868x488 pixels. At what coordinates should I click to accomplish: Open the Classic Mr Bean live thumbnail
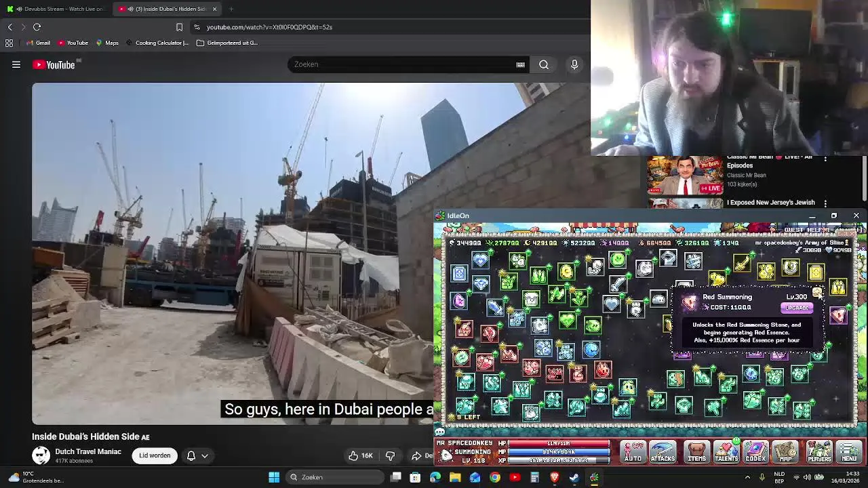click(x=685, y=175)
